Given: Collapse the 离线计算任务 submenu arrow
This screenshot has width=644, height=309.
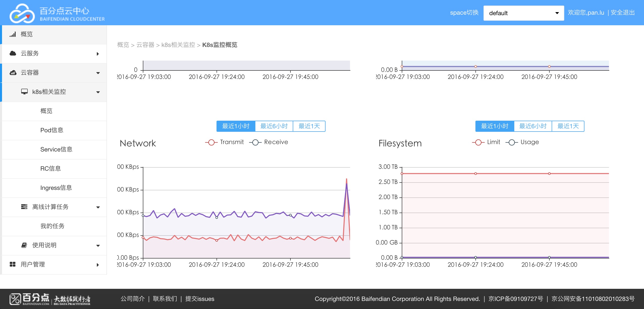Looking at the screenshot, I should coord(98,207).
